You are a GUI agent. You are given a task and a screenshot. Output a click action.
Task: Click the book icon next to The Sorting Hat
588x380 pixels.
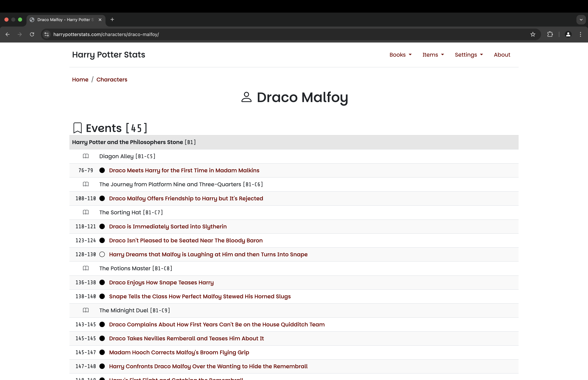pyautogui.click(x=86, y=212)
